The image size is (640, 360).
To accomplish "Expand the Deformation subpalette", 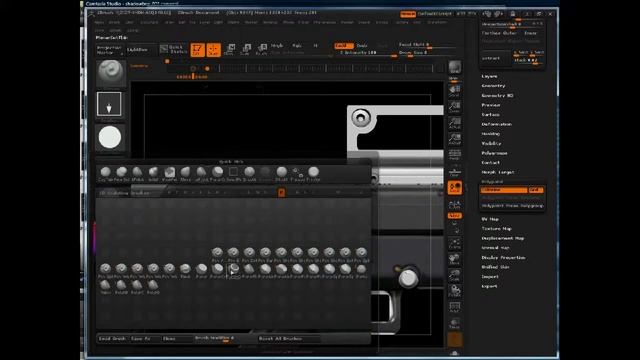I will 496,124.
